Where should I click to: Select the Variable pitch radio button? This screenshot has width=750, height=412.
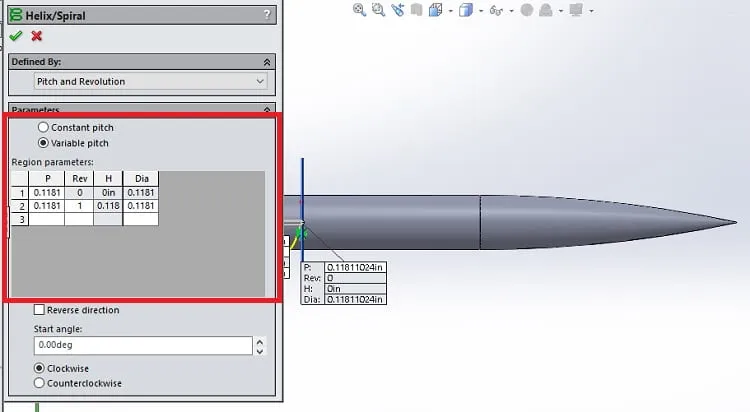click(43, 143)
